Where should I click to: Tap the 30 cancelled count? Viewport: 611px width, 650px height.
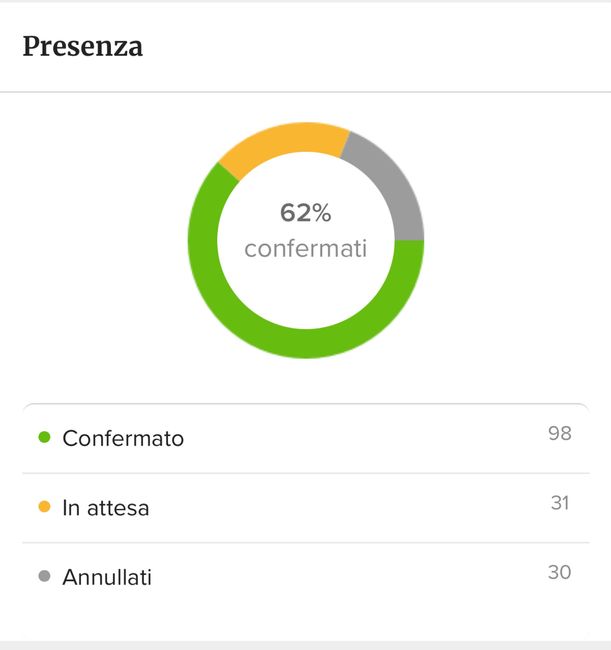tap(559, 573)
